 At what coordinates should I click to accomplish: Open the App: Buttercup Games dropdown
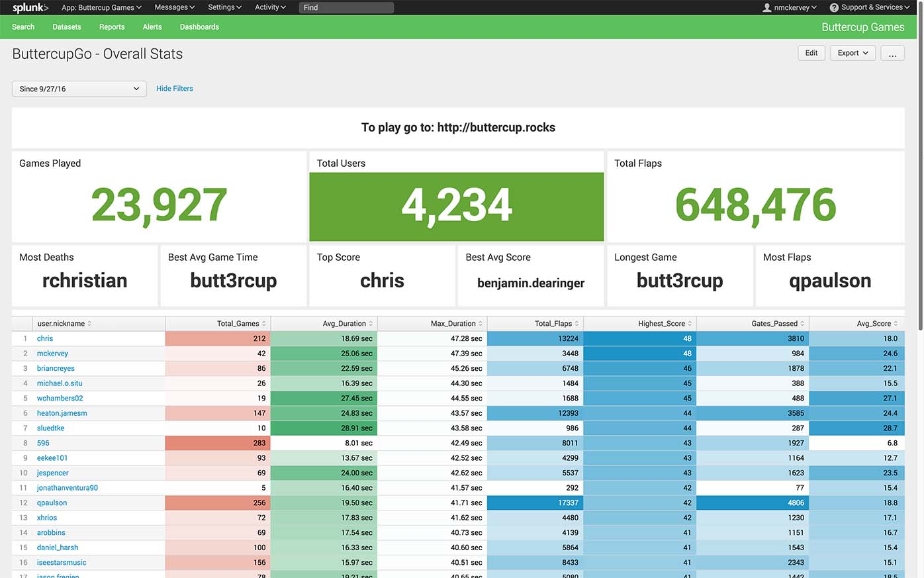(x=101, y=8)
